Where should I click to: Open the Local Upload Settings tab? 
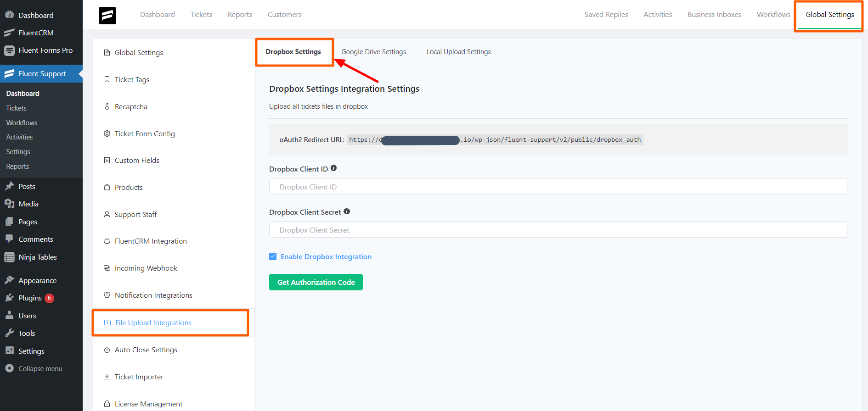point(458,52)
